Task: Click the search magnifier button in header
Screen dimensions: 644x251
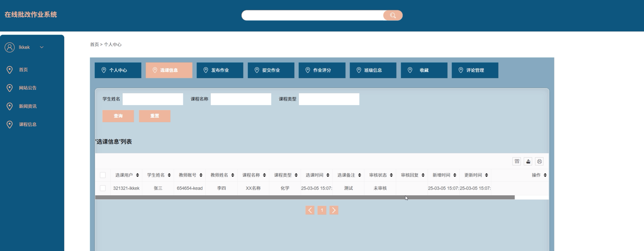Action: [392, 16]
